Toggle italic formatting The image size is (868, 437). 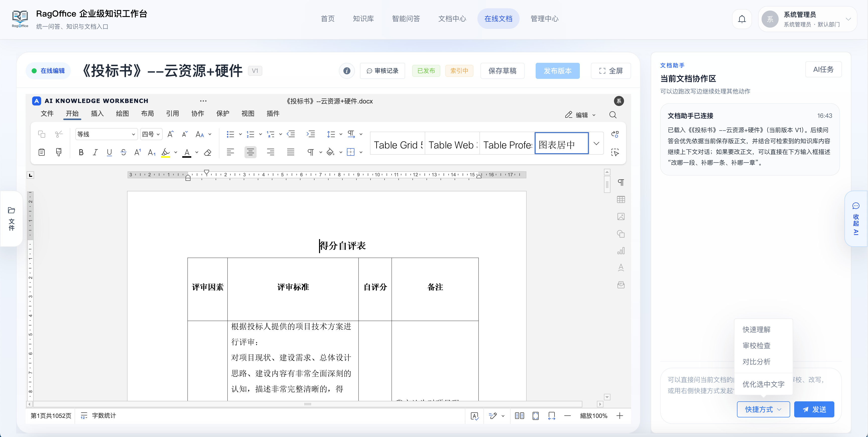(95, 152)
